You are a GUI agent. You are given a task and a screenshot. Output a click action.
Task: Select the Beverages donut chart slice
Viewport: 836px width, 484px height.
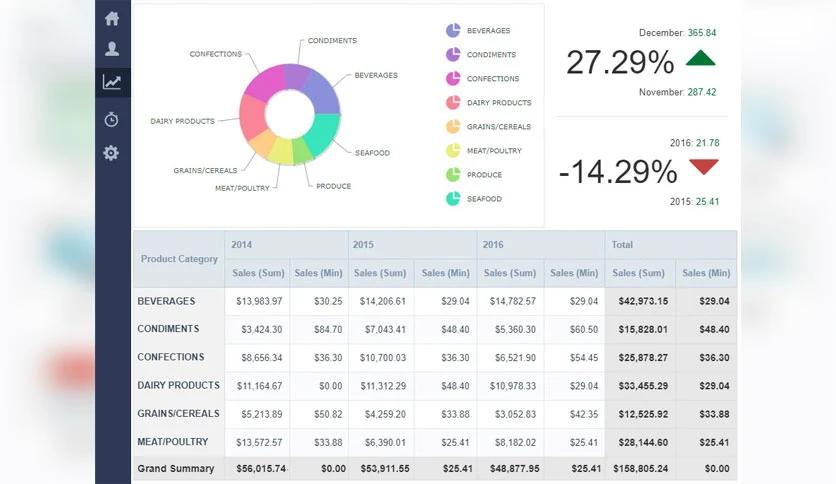tap(321, 92)
